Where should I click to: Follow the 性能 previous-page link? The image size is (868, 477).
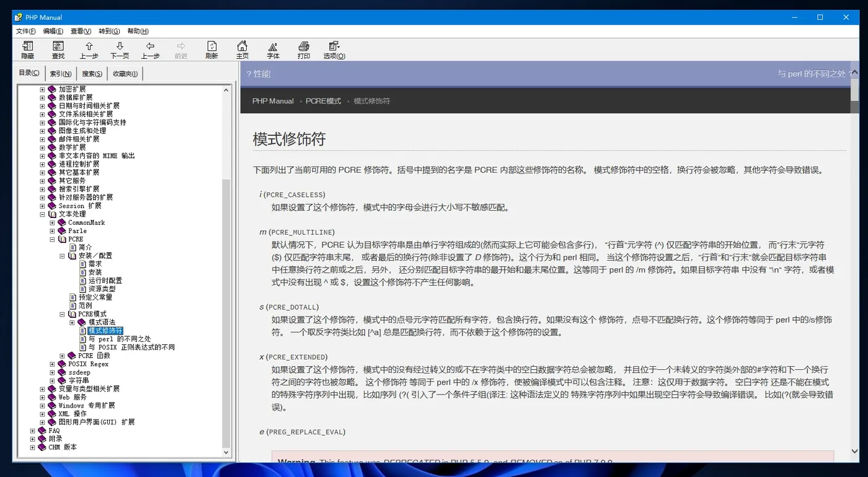point(259,74)
